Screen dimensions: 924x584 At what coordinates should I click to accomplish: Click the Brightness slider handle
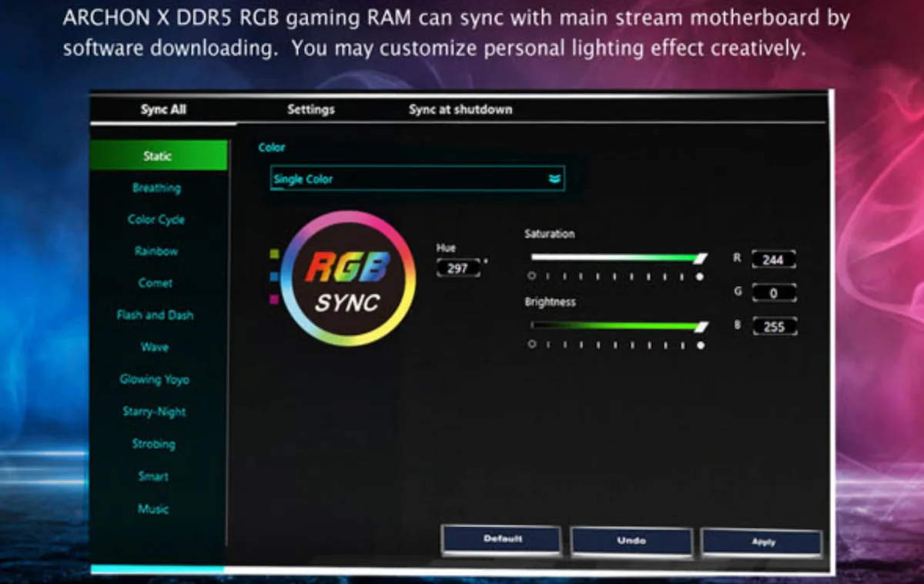[x=701, y=327]
